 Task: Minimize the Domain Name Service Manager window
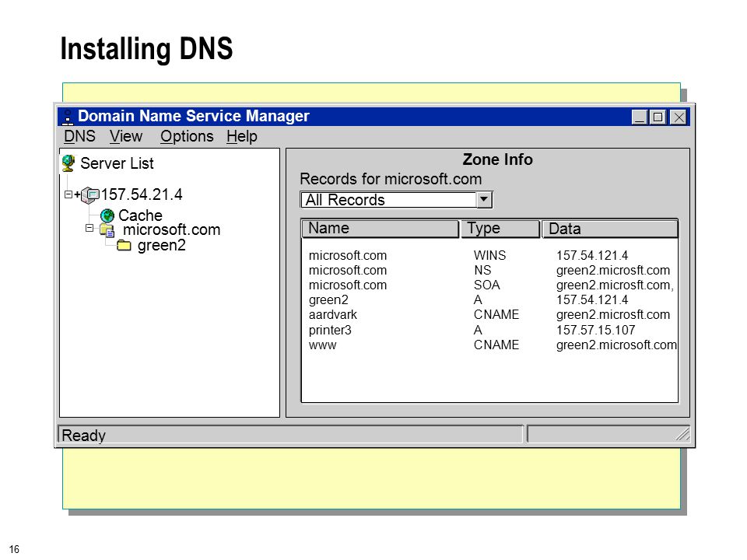640,117
